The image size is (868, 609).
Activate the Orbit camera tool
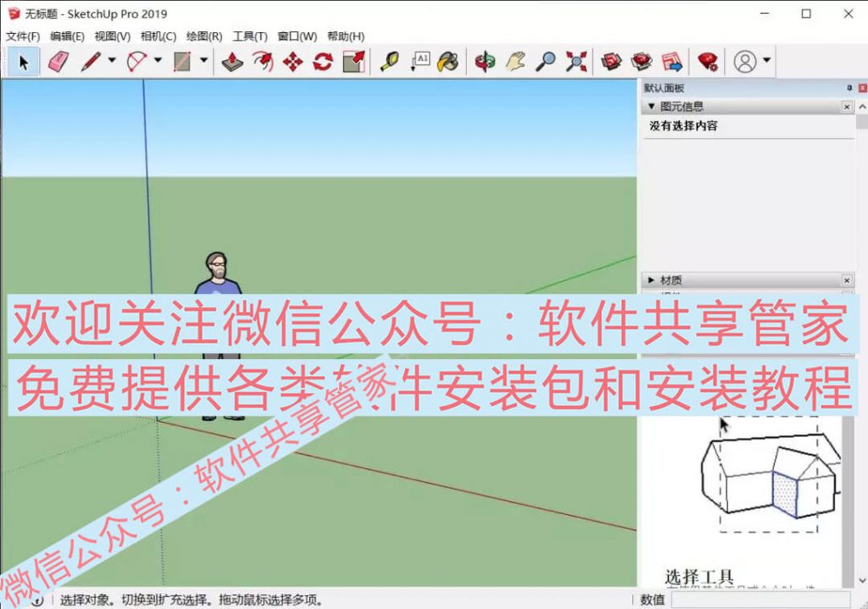point(485,61)
